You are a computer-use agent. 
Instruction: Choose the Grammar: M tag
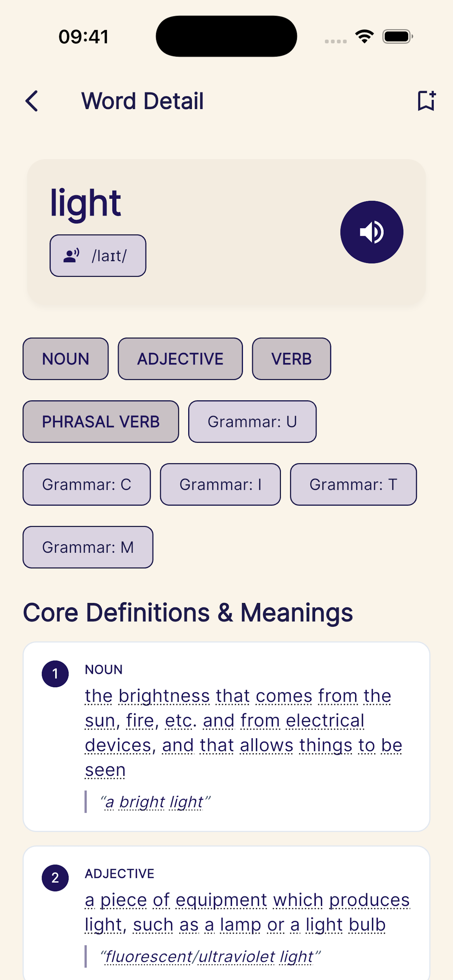pos(88,547)
